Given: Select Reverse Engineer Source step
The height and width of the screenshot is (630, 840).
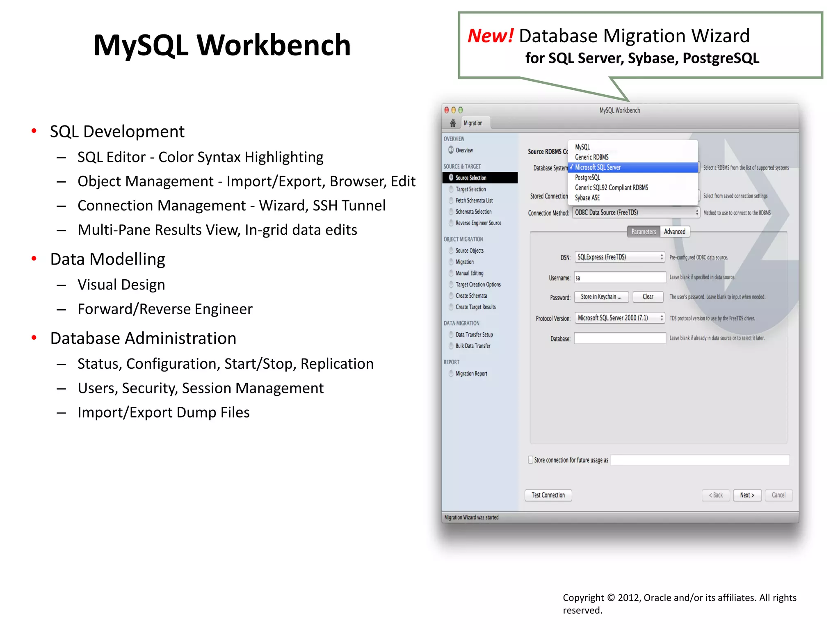Looking at the screenshot, I should pyautogui.click(x=478, y=223).
